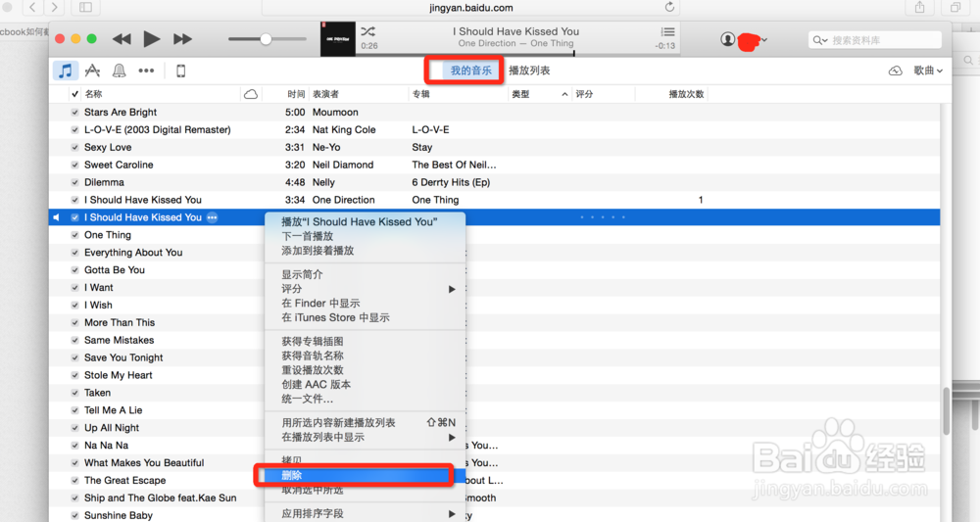Open Safari tabs overview icon
980x522 pixels.
(x=955, y=8)
